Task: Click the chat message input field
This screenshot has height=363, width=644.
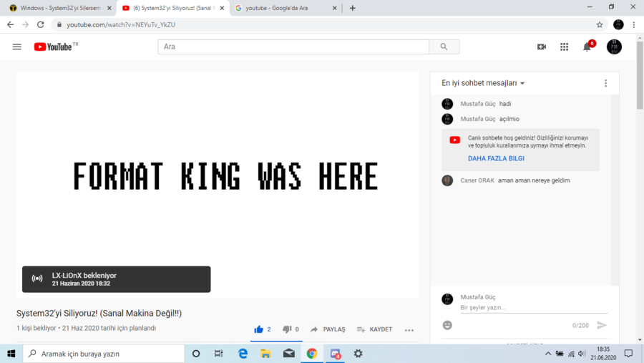Action: coord(534,307)
